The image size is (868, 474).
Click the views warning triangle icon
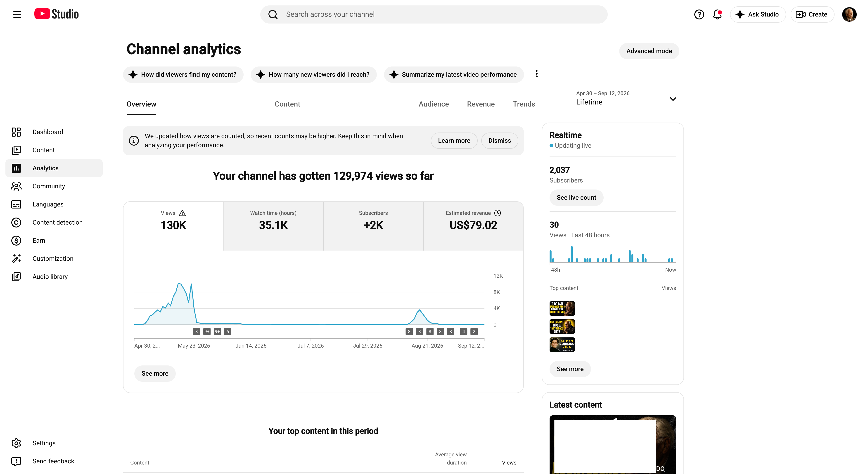182,213
